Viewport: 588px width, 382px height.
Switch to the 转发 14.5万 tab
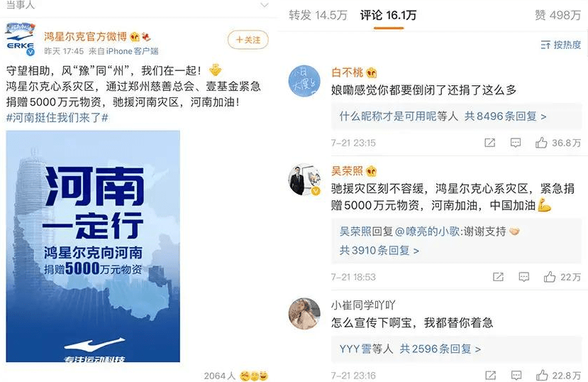pos(318,16)
